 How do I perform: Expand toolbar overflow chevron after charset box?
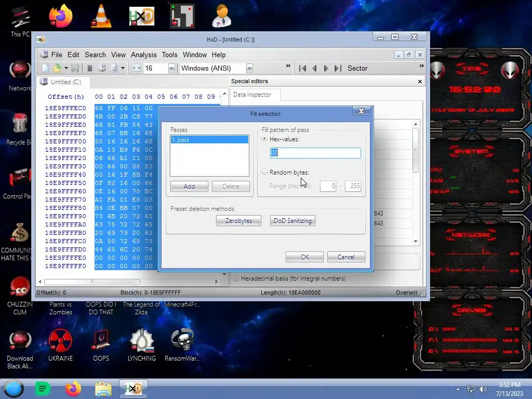[x=288, y=66]
